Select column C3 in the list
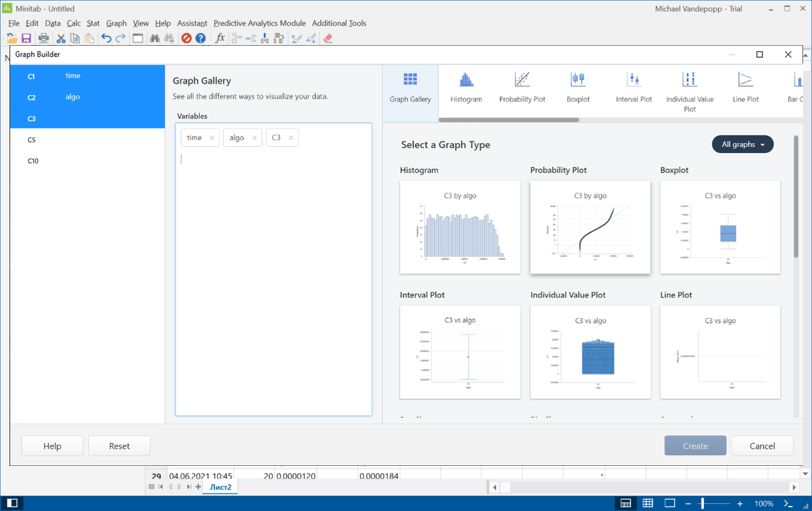This screenshot has width=812, height=511. (x=87, y=118)
